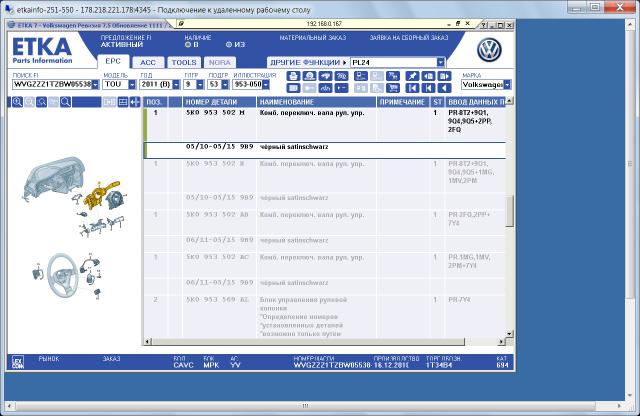640x416 pixels.
Task: Click ЗАЯВКА НА СБОРНЫЙ ЗАКАЗ in the header
Action: pos(409,38)
